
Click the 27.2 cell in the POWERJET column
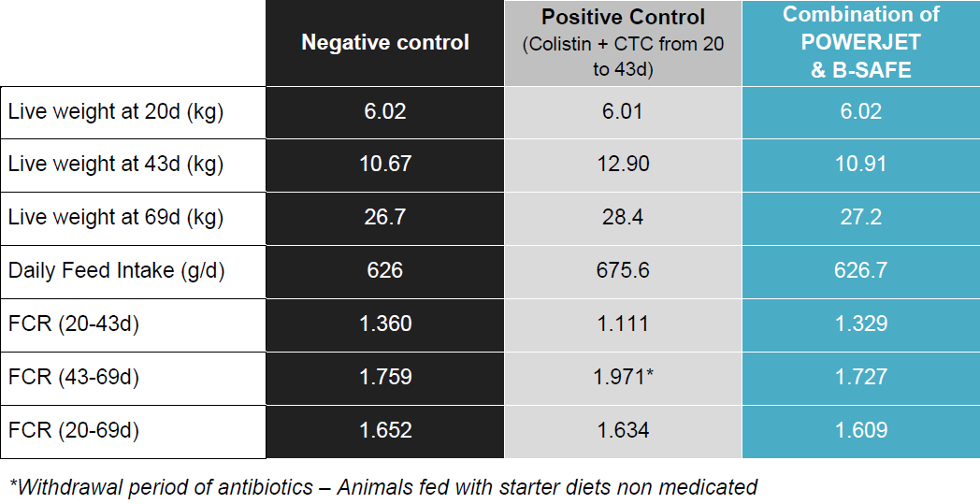[x=860, y=218]
